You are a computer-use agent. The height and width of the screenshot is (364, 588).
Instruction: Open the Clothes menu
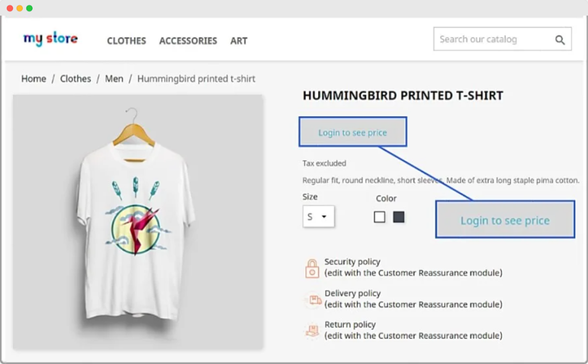tap(126, 41)
